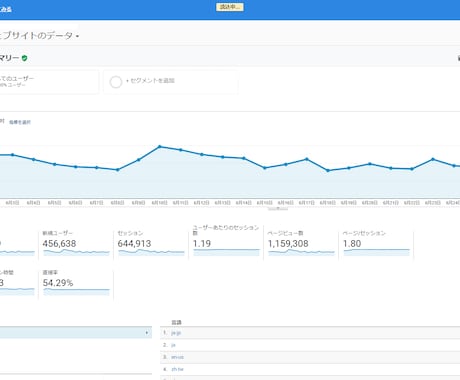460x380 pixels.
Task: Click the language column header
Action: (176, 322)
